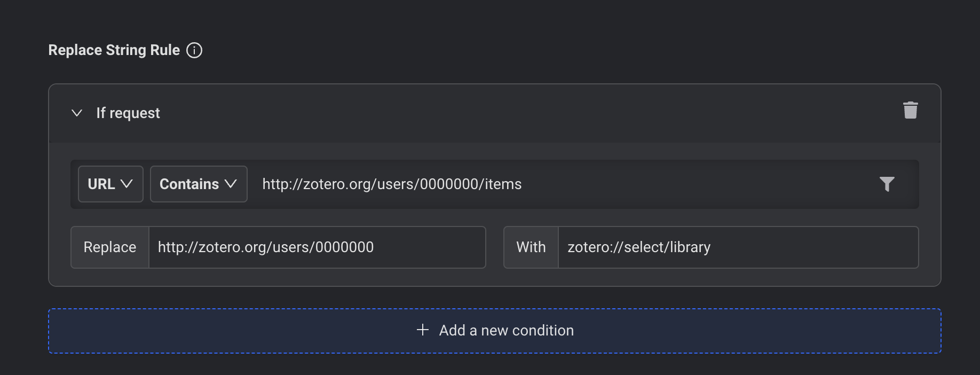Click the If request header label
This screenshot has width=980, height=375.
tap(128, 113)
